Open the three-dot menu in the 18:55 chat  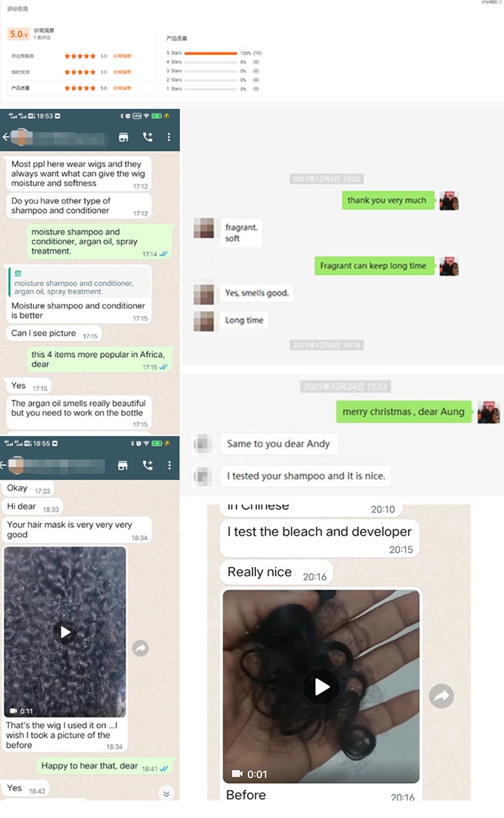tap(169, 465)
